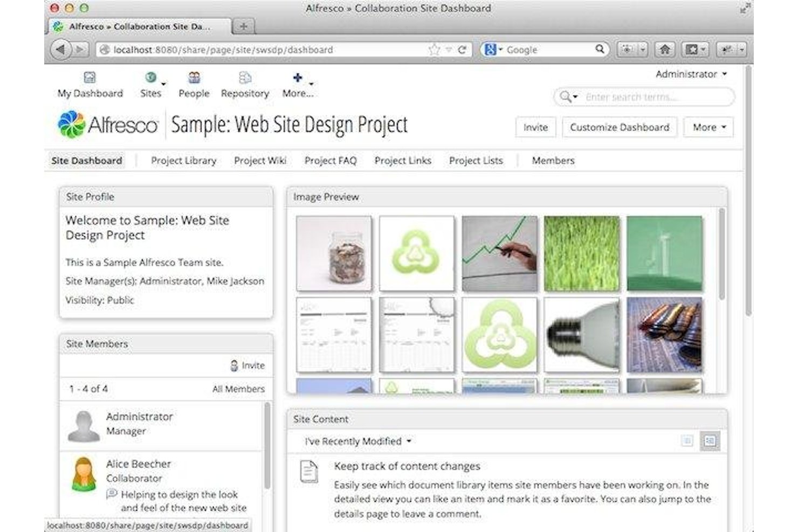Switch Site Content to simple view icon
The height and width of the screenshot is (532, 798).
tap(687, 441)
